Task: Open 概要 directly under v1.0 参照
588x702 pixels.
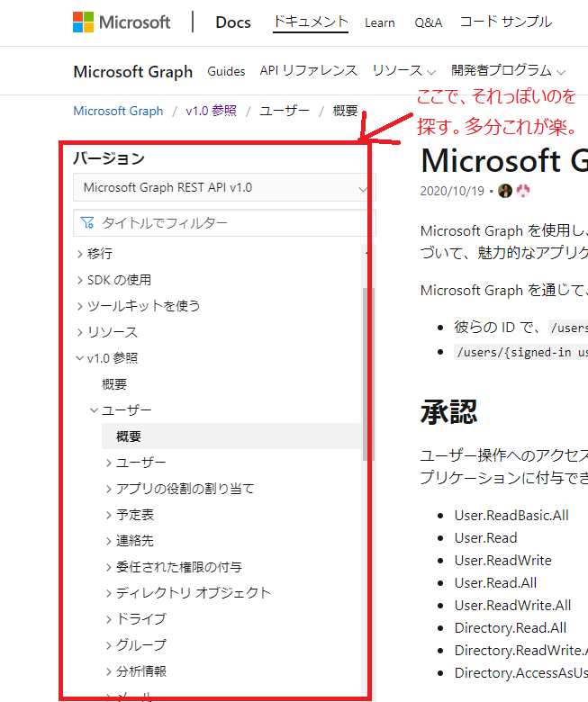Action: (x=114, y=384)
